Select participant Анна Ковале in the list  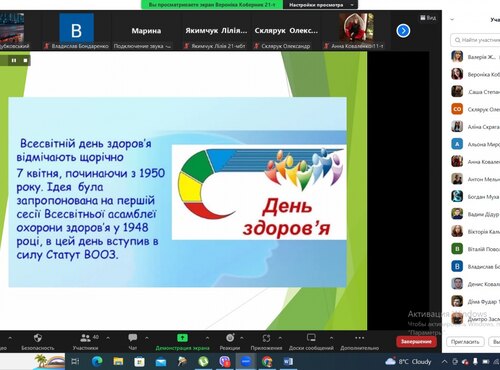pyautogui.click(x=475, y=162)
